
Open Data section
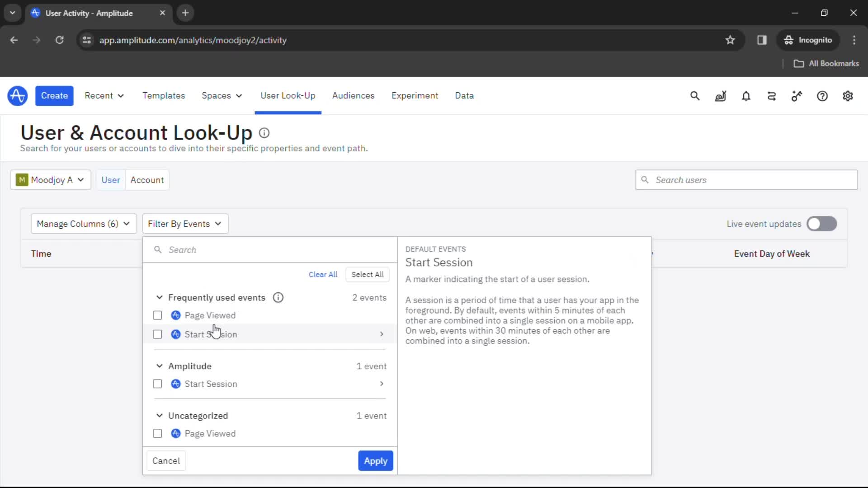pyautogui.click(x=464, y=96)
